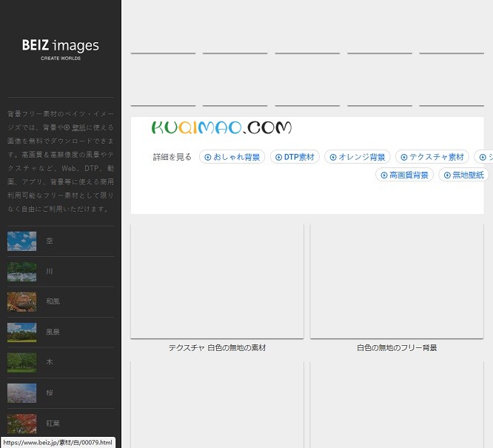Select the 川 river thumbnail
The height and width of the screenshot is (448, 493).
tap(21, 272)
